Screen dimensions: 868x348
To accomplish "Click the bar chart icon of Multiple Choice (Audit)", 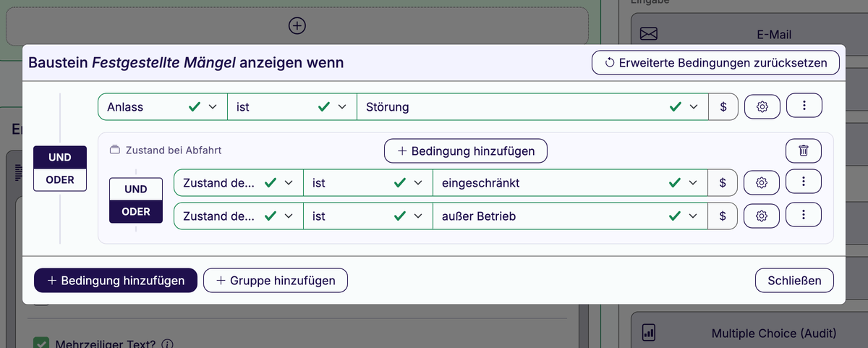I will pos(649,333).
